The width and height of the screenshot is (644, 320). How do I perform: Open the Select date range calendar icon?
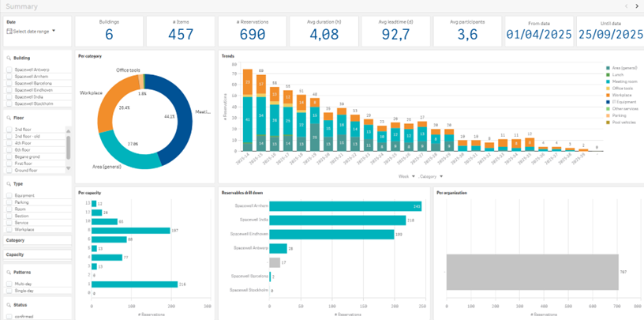point(9,32)
